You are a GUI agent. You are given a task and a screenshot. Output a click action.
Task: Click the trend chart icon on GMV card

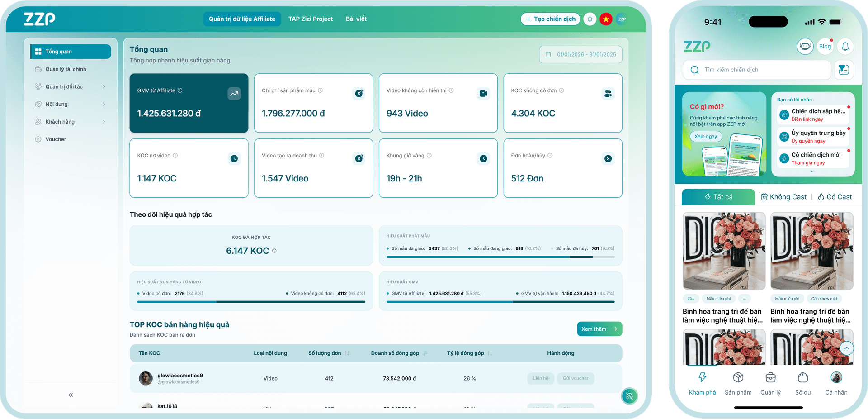(x=234, y=94)
